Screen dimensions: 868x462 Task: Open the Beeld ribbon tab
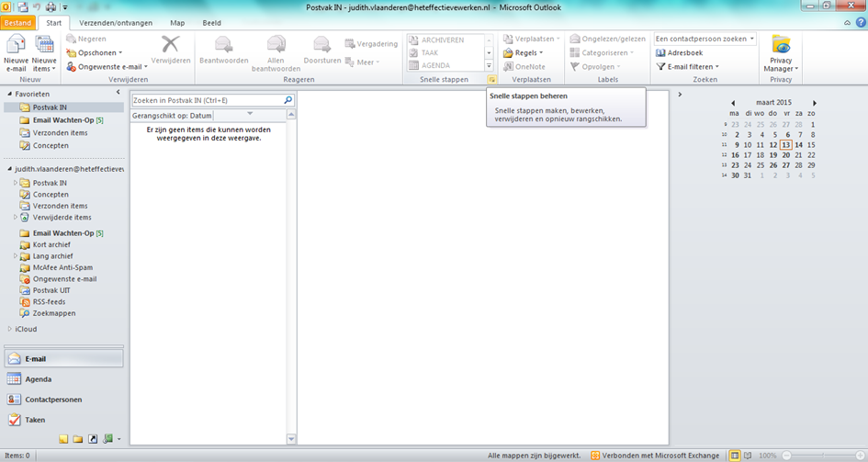tap(211, 23)
